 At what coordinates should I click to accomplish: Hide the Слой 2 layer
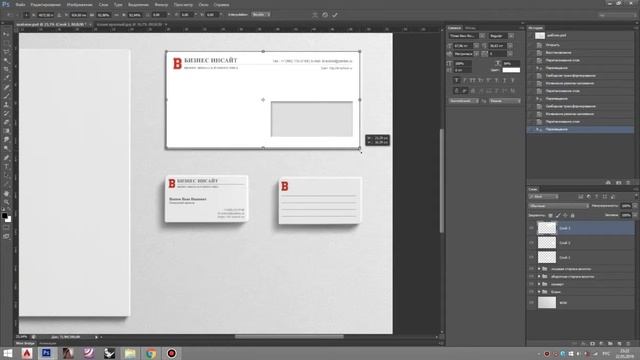531,243
